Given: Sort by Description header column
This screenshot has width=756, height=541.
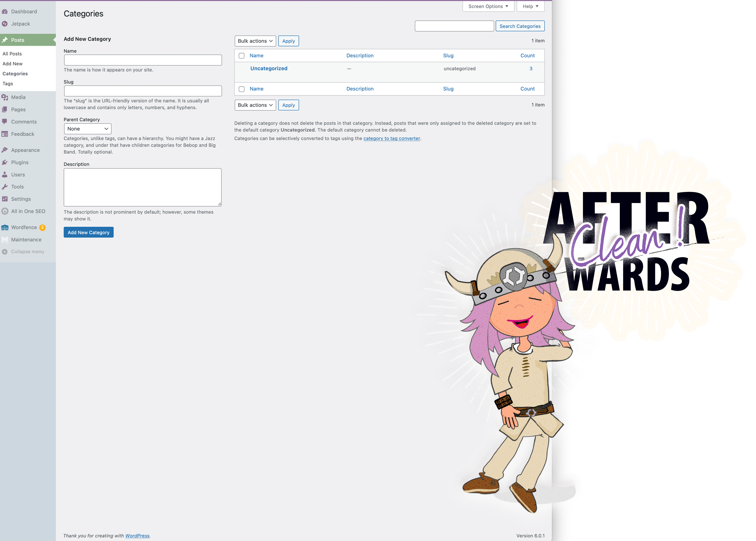Looking at the screenshot, I should coord(360,56).
